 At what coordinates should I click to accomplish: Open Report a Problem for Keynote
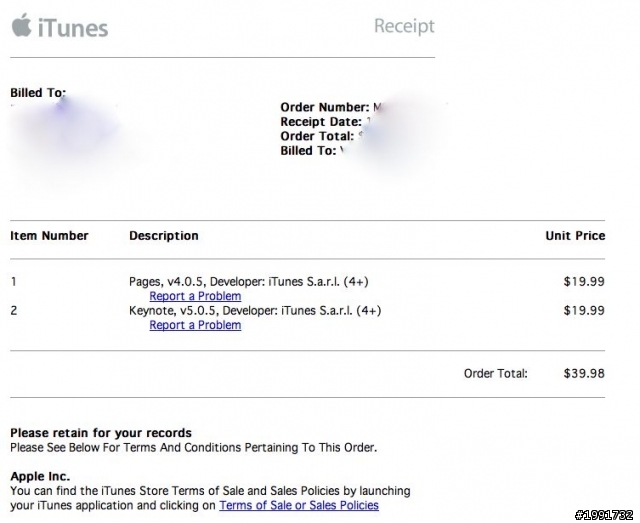click(x=195, y=325)
